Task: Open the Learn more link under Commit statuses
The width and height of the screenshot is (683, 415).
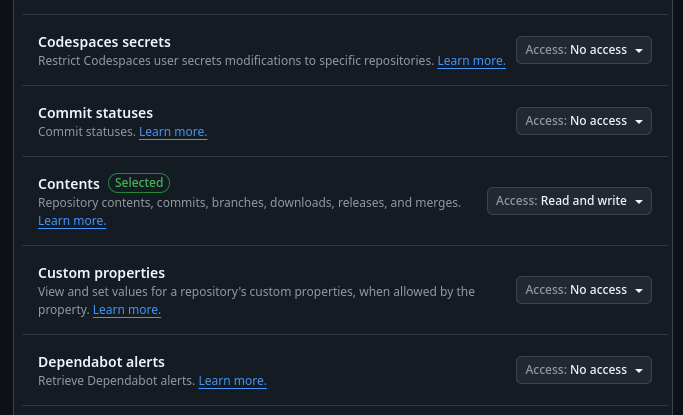Action: (173, 132)
